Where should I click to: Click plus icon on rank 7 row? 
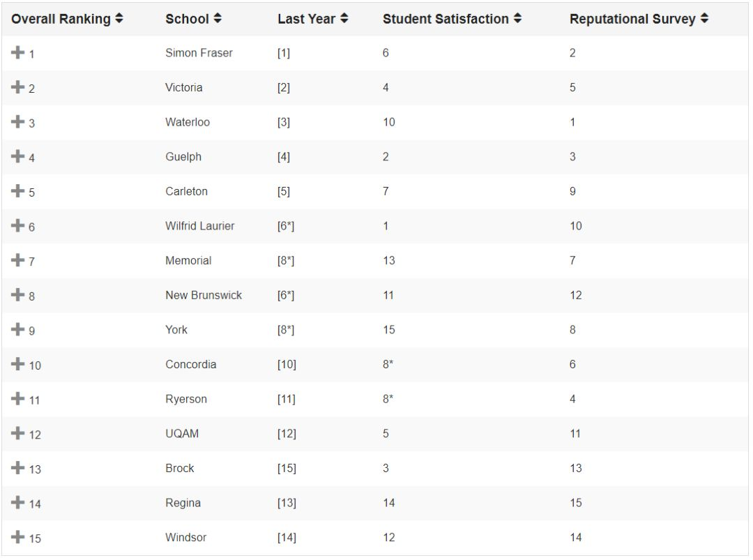coord(18,260)
